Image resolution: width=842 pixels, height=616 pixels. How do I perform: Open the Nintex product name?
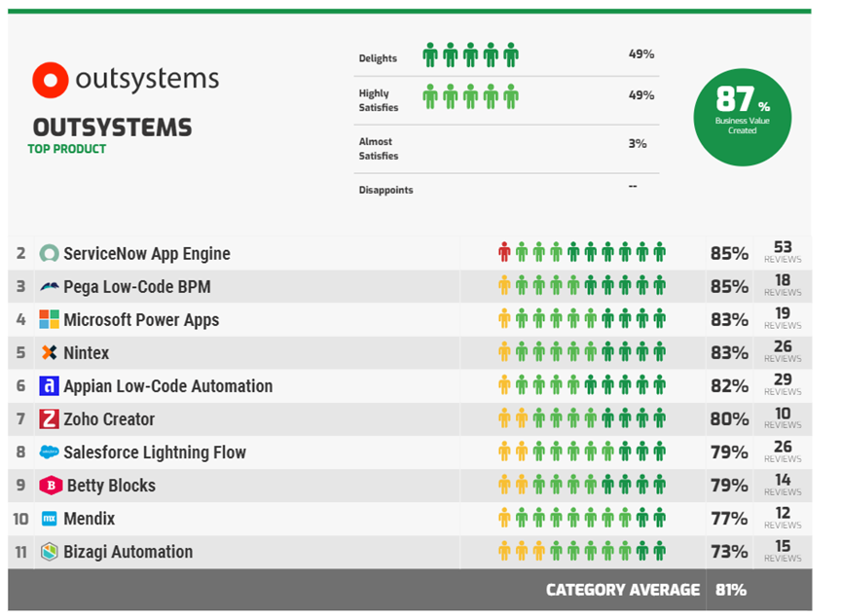pos(86,353)
